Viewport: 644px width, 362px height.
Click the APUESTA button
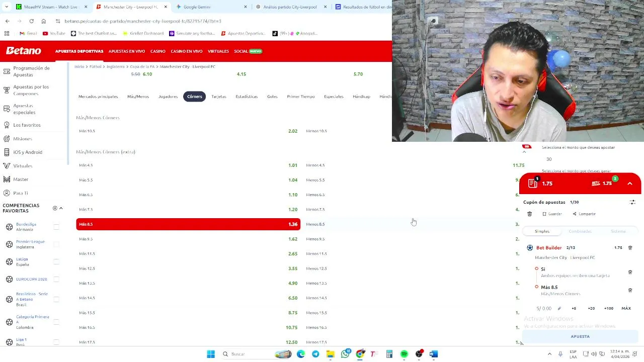580,337
